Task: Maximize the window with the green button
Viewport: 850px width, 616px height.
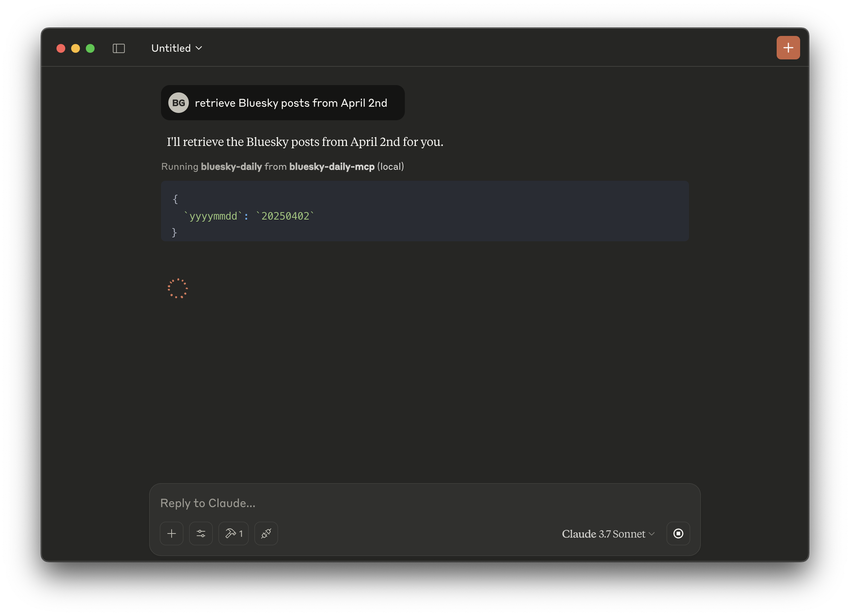Action: (x=90, y=48)
